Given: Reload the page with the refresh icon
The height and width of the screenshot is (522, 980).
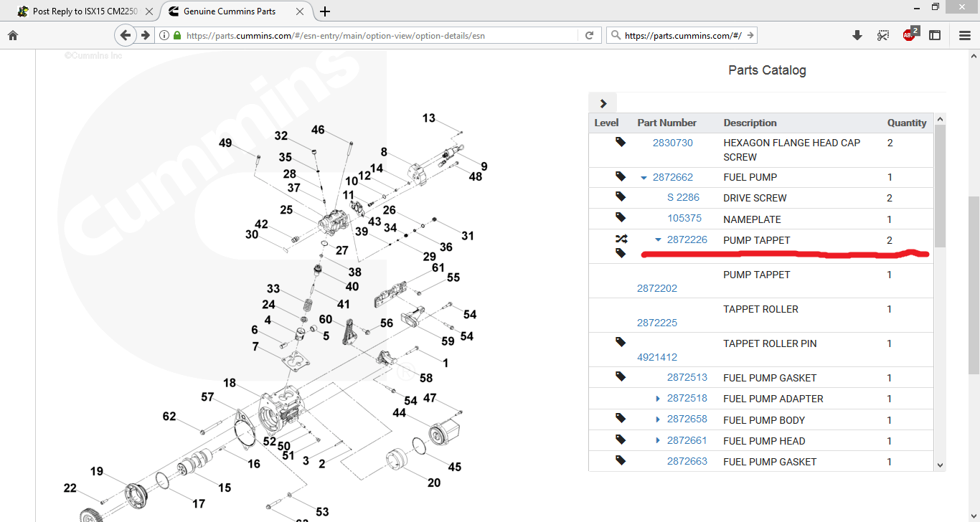Looking at the screenshot, I should (x=590, y=35).
